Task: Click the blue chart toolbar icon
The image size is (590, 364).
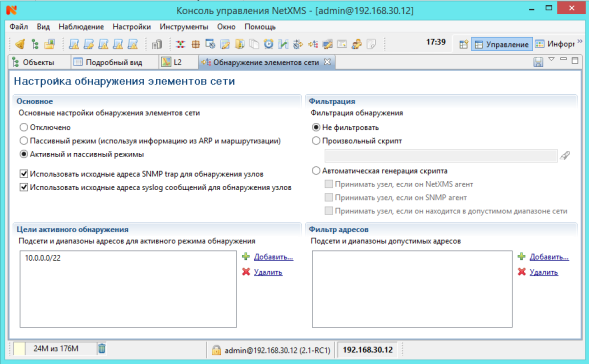Action: pyautogui.click(x=283, y=44)
